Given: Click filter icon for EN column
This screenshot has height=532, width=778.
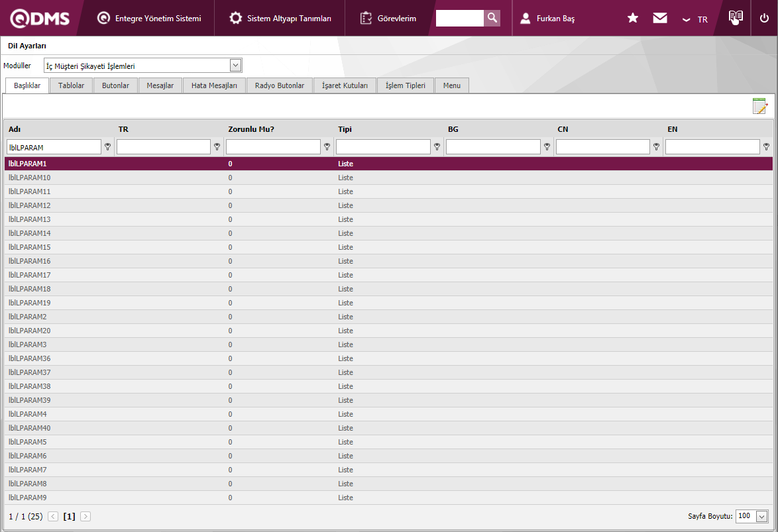Looking at the screenshot, I should click(766, 147).
